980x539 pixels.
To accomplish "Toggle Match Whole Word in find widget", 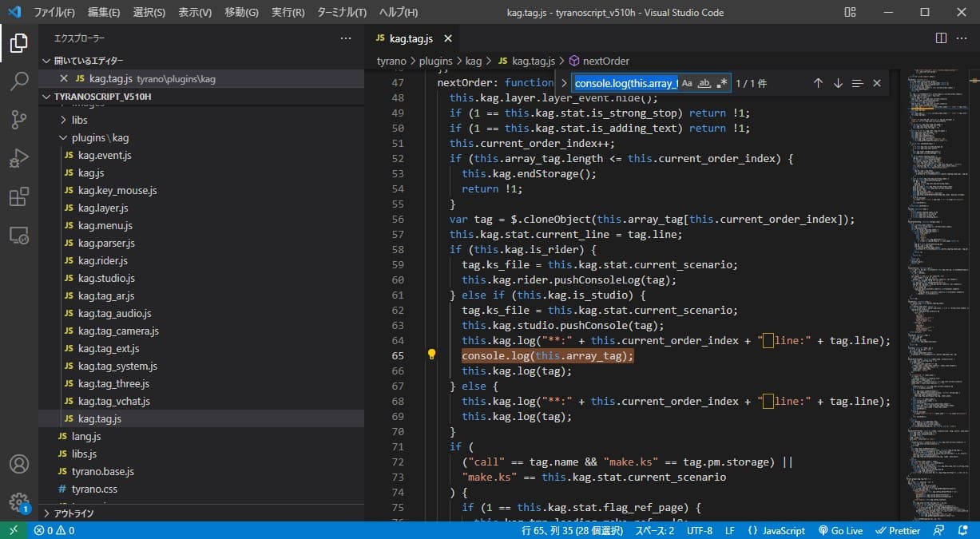I will [x=704, y=83].
